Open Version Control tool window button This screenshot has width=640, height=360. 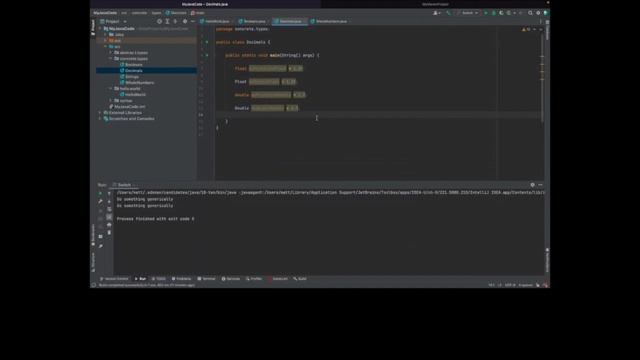[115, 279]
